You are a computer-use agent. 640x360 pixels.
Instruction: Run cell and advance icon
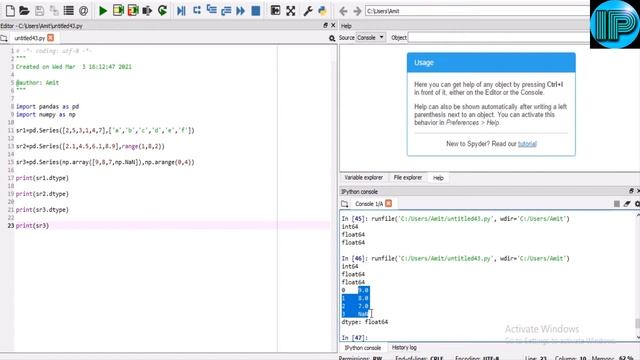(133, 11)
